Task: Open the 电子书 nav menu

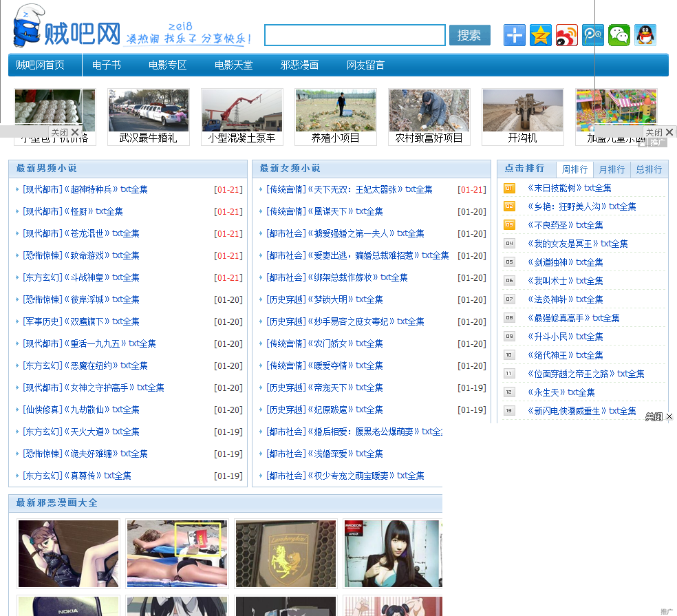Action: click(x=106, y=65)
